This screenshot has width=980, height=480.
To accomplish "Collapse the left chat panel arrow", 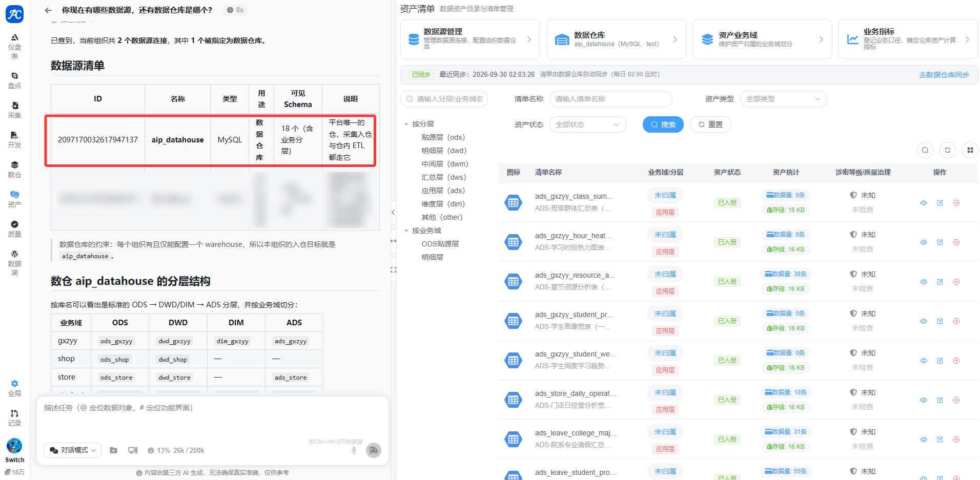I will [x=393, y=212].
